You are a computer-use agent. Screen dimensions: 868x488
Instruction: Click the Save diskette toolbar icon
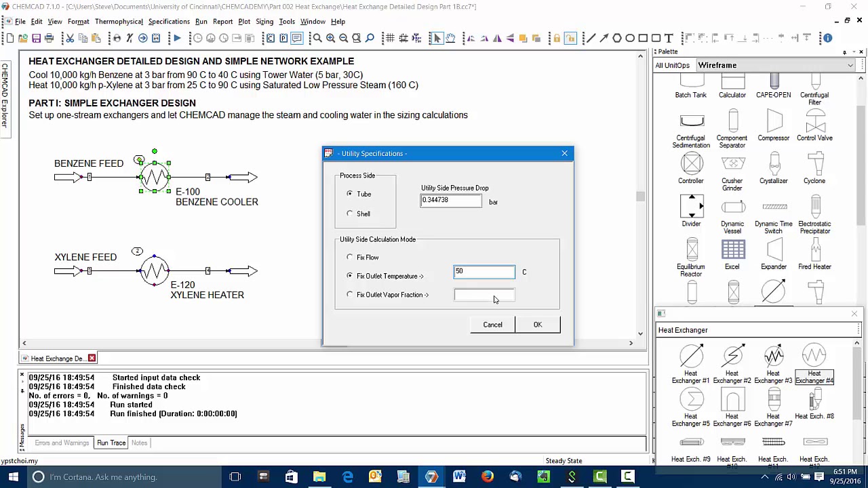point(36,38)
